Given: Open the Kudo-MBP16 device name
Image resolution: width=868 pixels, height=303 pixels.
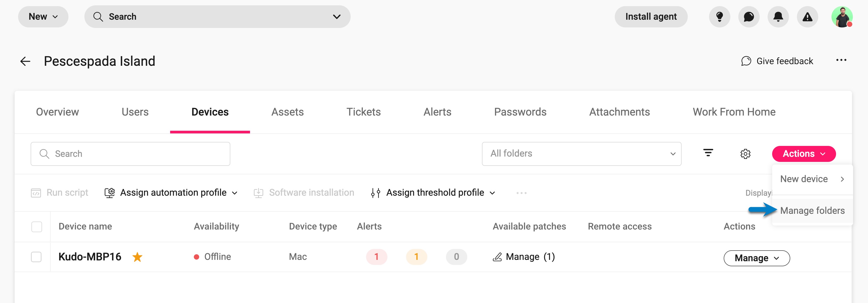Looking at the screenshot, I should 90,257.
